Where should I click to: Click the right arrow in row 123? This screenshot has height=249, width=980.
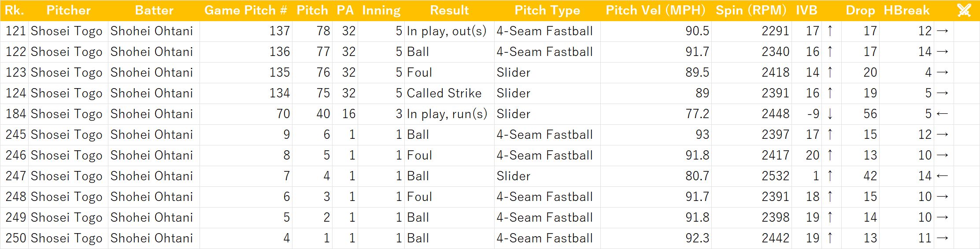[x=942, y=72]
